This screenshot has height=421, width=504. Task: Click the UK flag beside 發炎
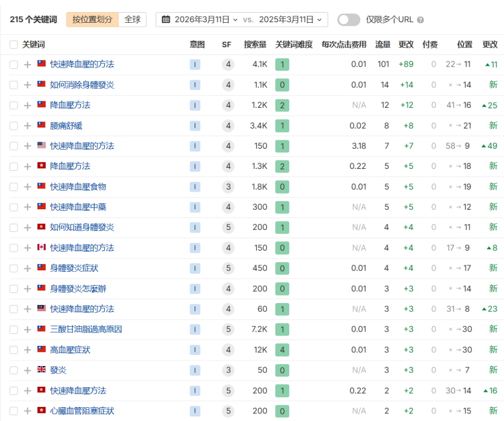(x=41, y=370)
